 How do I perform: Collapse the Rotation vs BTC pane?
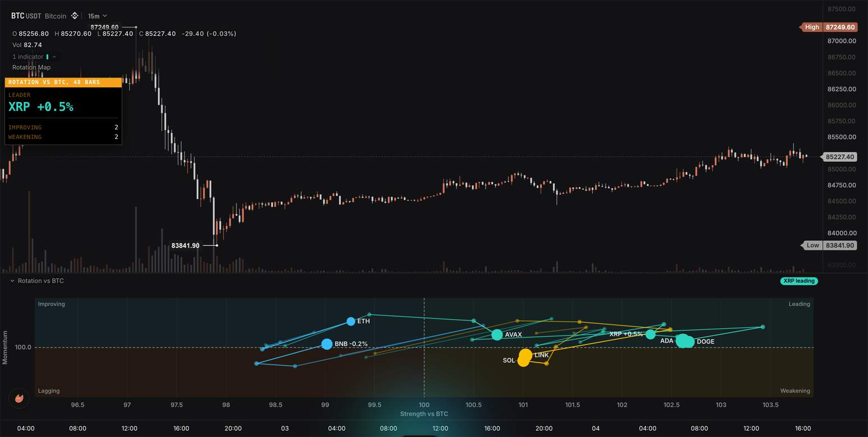click(13, 281)
